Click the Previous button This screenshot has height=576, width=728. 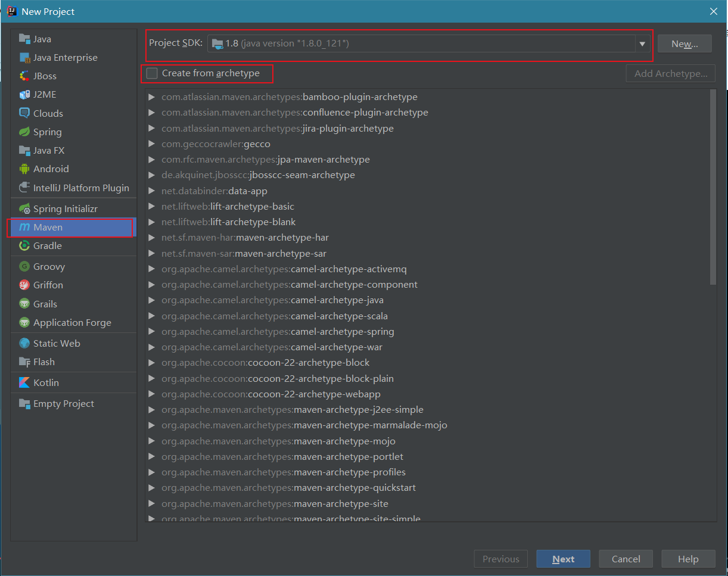tap(500, 559)
